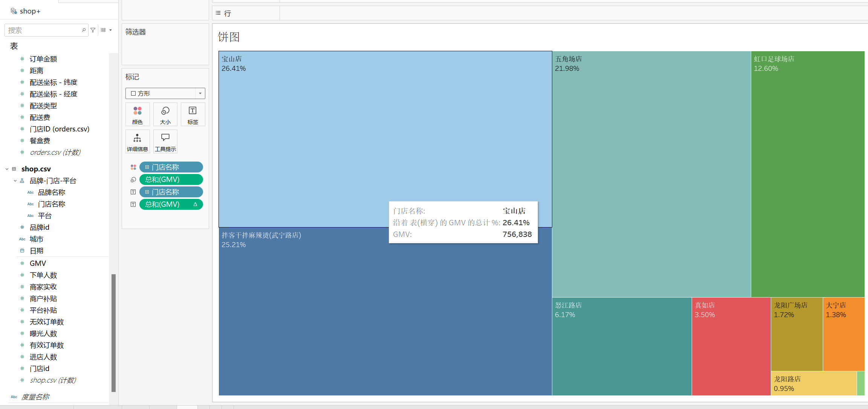Image resolution: width=868 pixels, height=409 pixels.
Task: Open the Detail marks card
Action: tap(138, 142)
